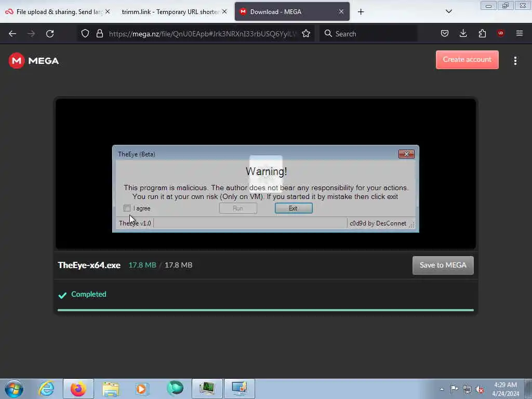View site security lock info
The width and height of the screenshot is (532, 399).
point(99,33)
